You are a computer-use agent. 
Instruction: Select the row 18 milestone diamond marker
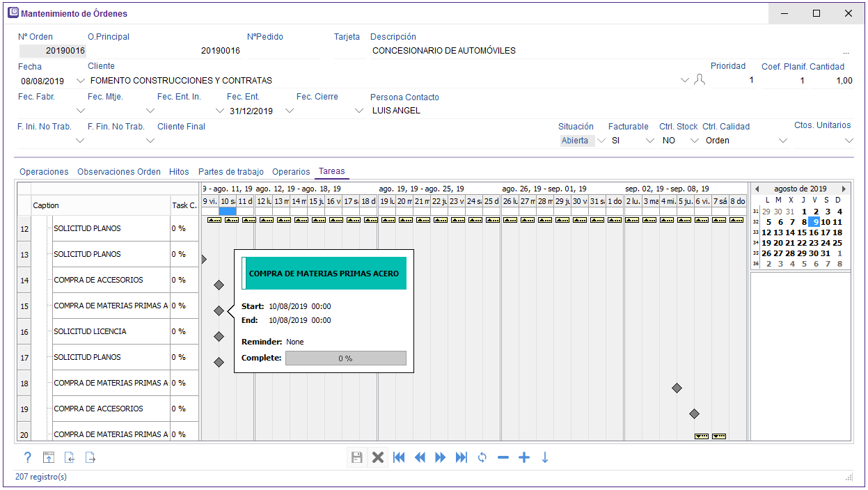point(677,388)
